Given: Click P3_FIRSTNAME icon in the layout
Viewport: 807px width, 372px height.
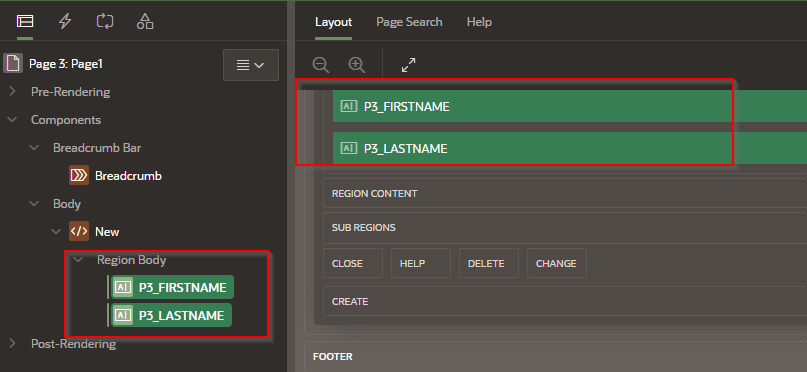Looking at the screenshot, I should pyautogui.click(x=348, y=106).
